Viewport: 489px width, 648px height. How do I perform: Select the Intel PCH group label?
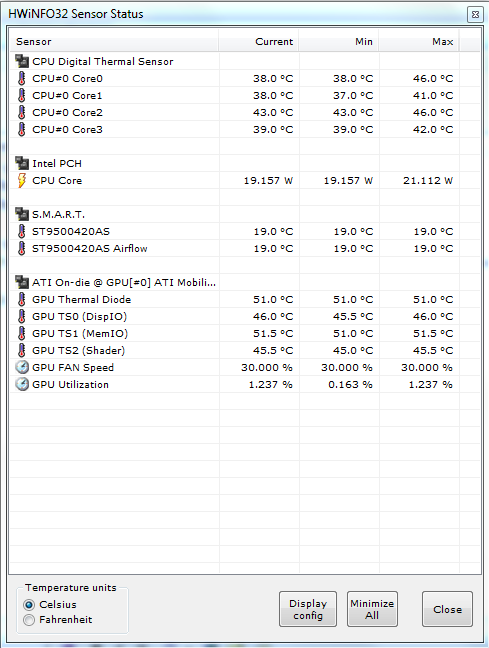click(x=57, y=164)
